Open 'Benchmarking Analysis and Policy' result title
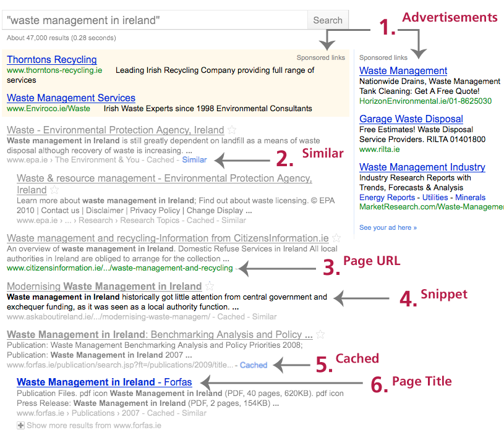 coord(160,334)
